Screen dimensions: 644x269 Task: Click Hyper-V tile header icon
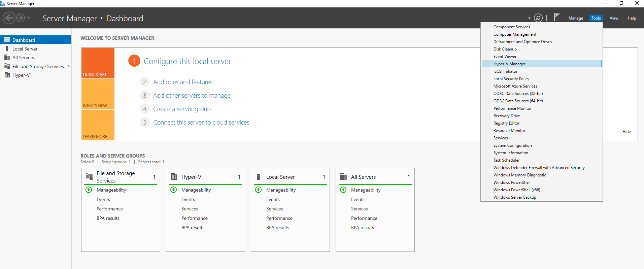(174, 176)
